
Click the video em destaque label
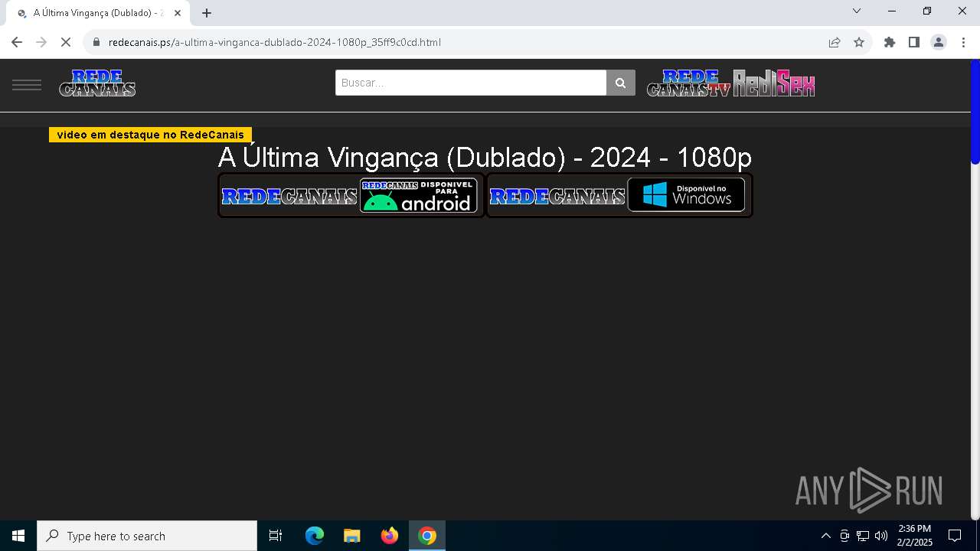coord(150,135)
